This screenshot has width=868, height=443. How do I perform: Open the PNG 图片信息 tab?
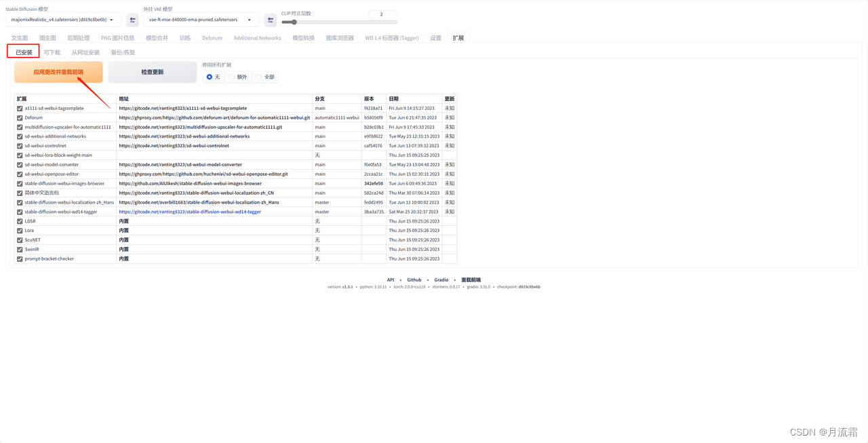(118, 38)
